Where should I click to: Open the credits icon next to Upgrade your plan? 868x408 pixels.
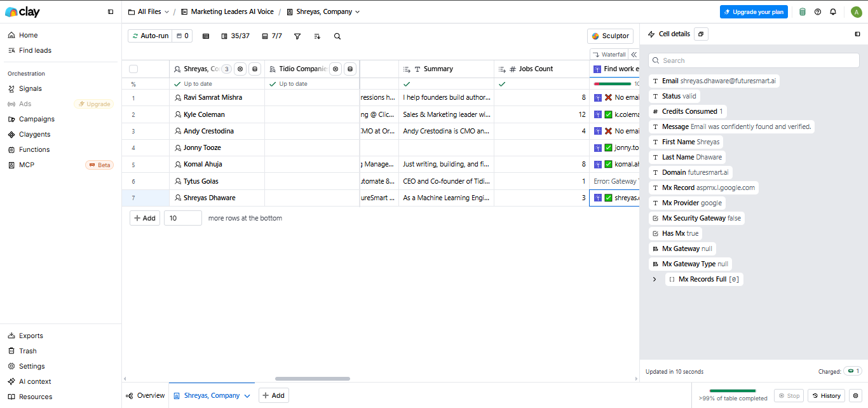click(803, 11)
